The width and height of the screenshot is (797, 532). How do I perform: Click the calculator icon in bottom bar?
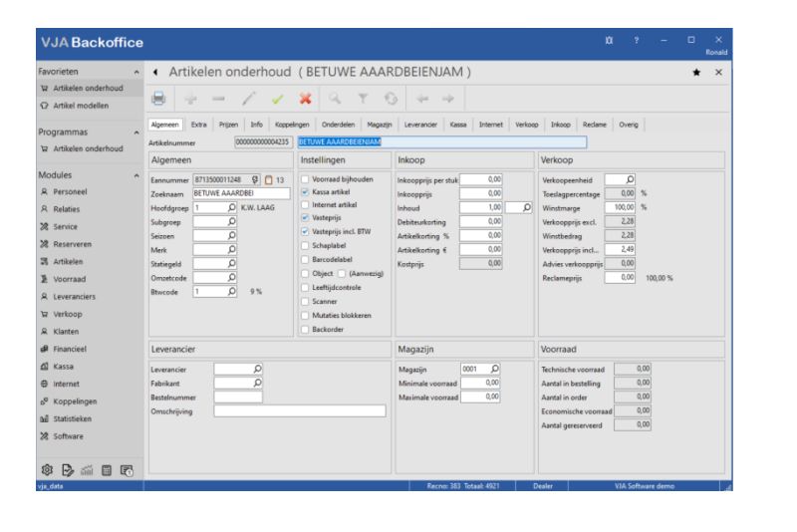pyautogui.click(x=107, y=469)
